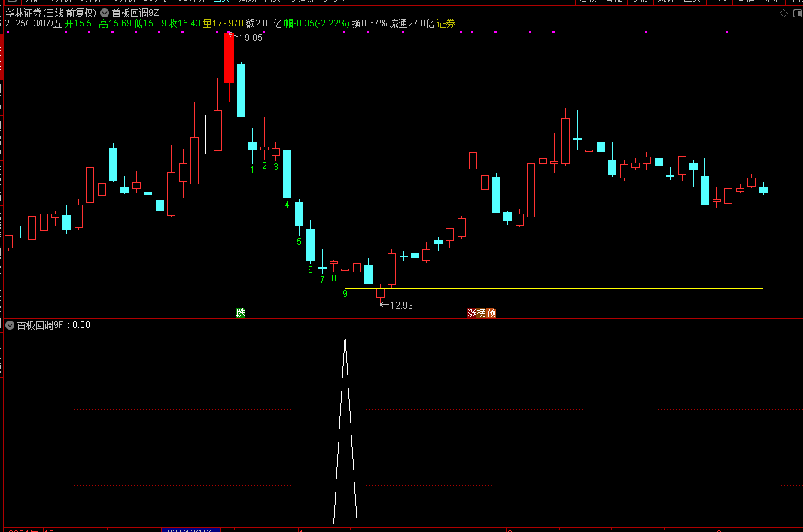This screenshot has width=803, height=532.
Task: Click the diamond icon at top right
Action: click(783, 13)
